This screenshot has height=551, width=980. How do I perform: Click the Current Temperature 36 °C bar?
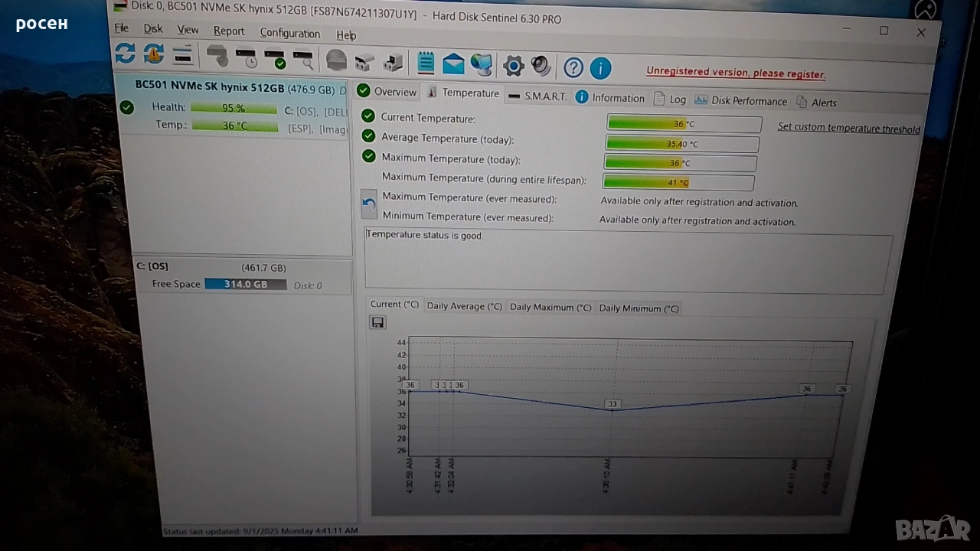pyautogui.click(x=684, y=124)
